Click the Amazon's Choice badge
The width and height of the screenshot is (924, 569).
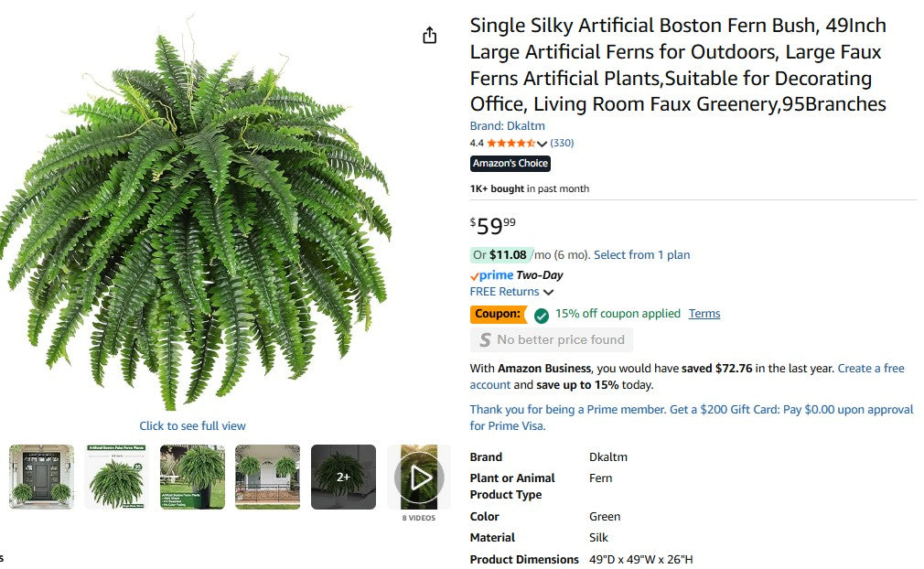[510, 163]
